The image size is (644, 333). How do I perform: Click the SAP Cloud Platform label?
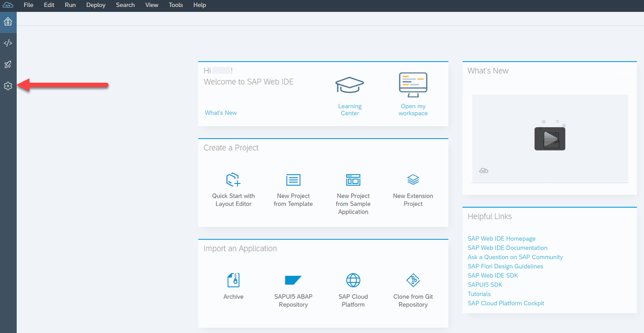[x=353, y=300]
